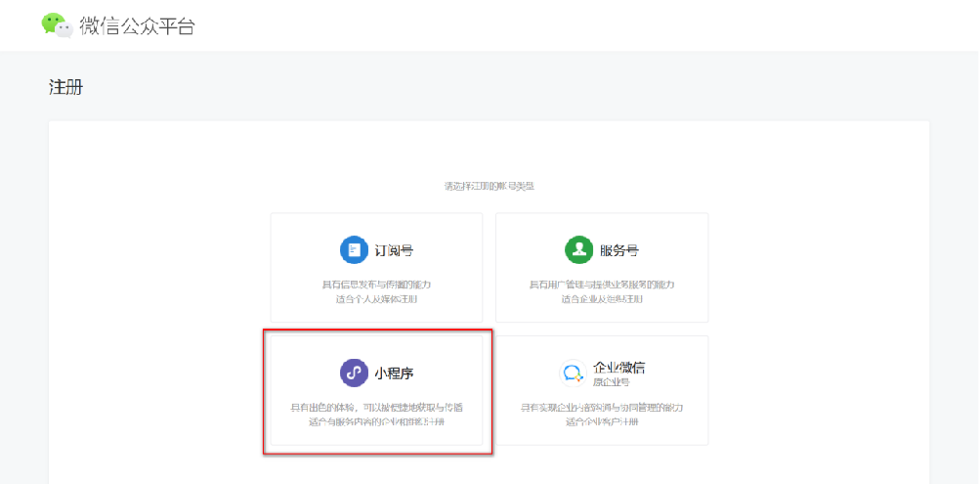The image size is (980, 484).
Task: Click the purple 小程序 icon
Action: [x=355, y=374]
